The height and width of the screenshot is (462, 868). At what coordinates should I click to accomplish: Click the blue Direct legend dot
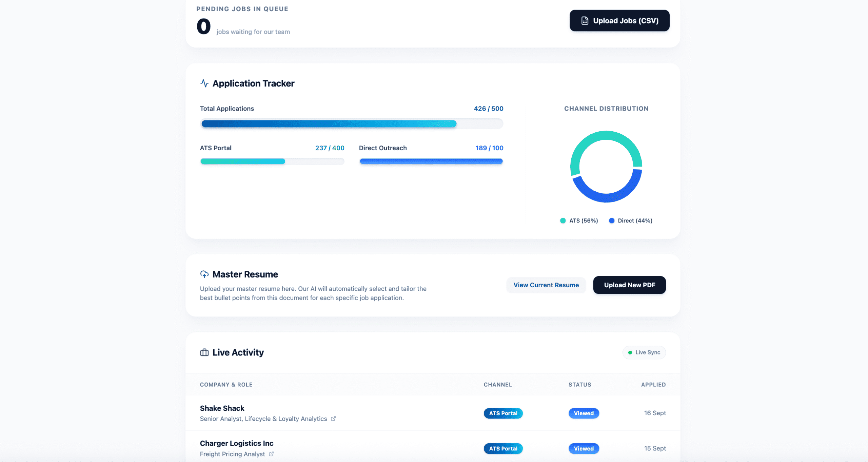612,220
